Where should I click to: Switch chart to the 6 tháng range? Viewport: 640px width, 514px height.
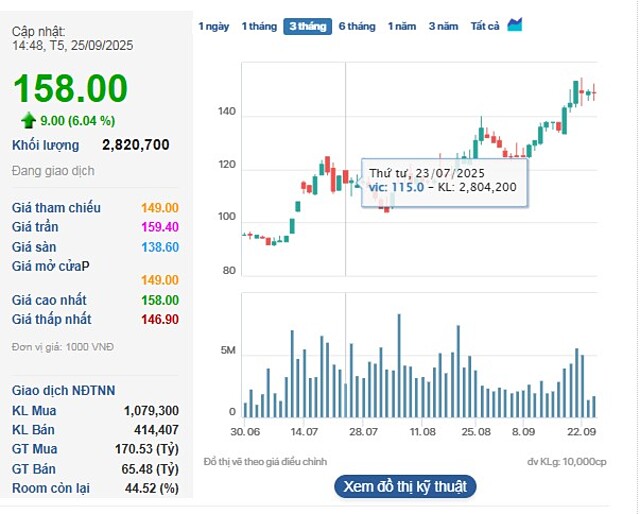click(x=357, y=26)
